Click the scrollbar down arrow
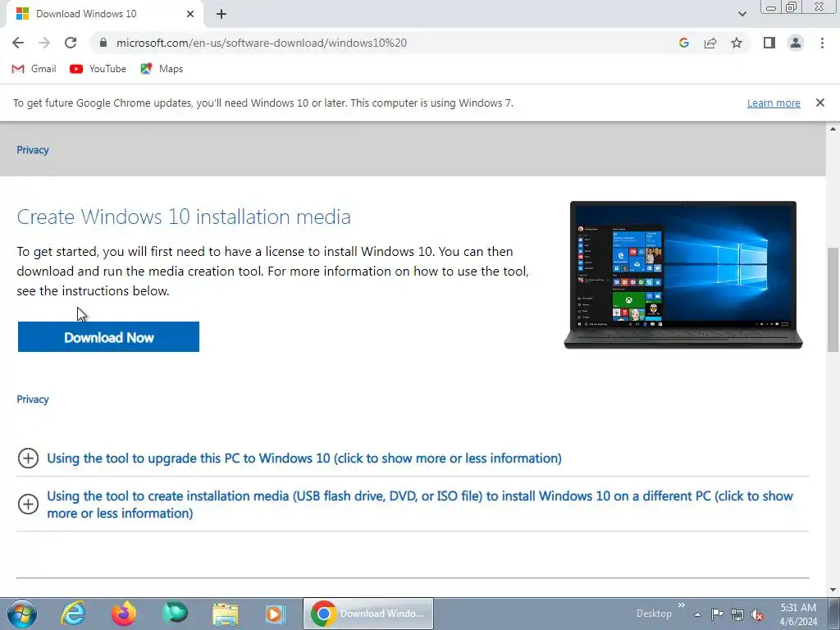Screen dimensions: 840x630 833,590
